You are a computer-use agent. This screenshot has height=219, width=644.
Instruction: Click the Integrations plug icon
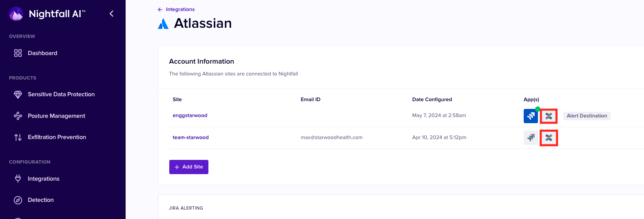(x=18, y=179)
